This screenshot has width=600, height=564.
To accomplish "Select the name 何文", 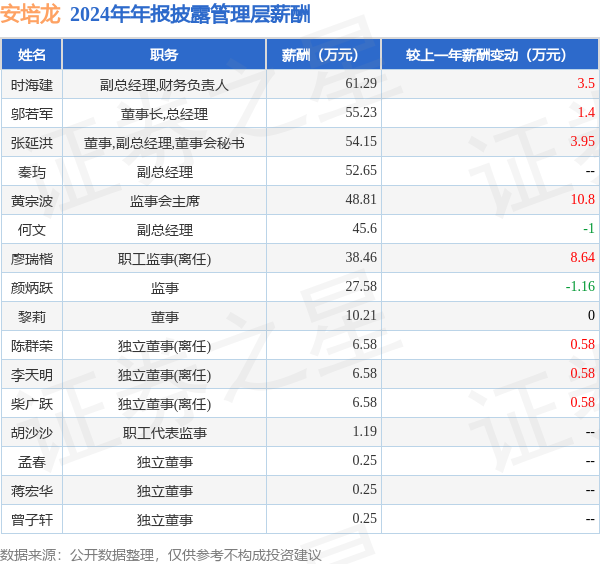I will tap(31, 230).
